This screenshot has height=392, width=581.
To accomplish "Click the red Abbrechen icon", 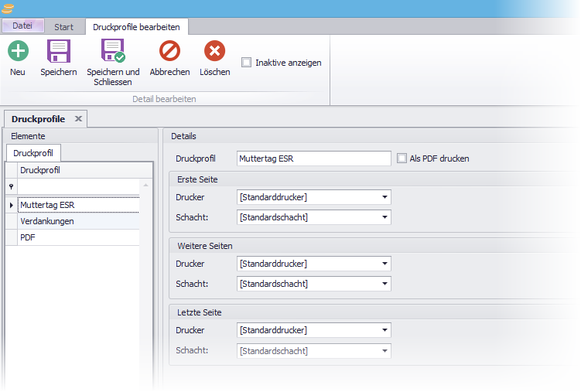I will coord(169,52).
